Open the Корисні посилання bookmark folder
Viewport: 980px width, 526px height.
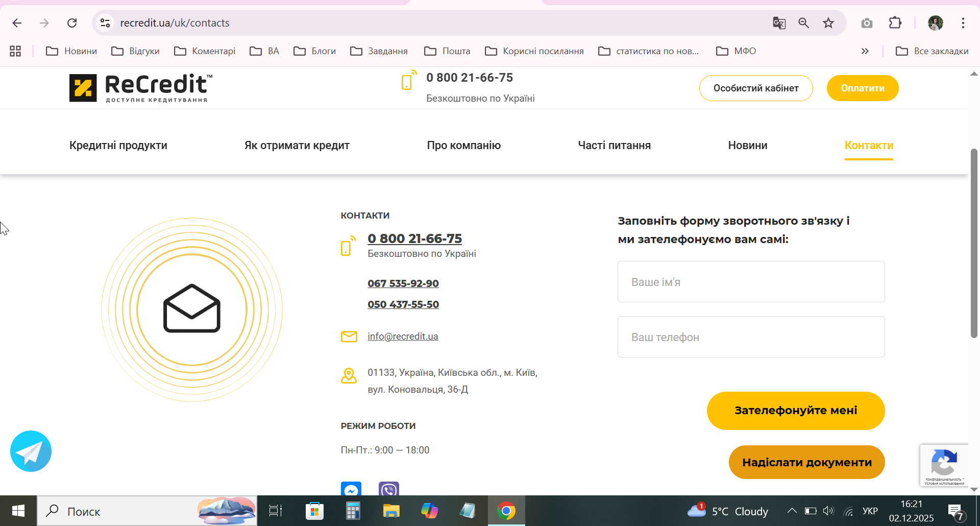point(534,51)
